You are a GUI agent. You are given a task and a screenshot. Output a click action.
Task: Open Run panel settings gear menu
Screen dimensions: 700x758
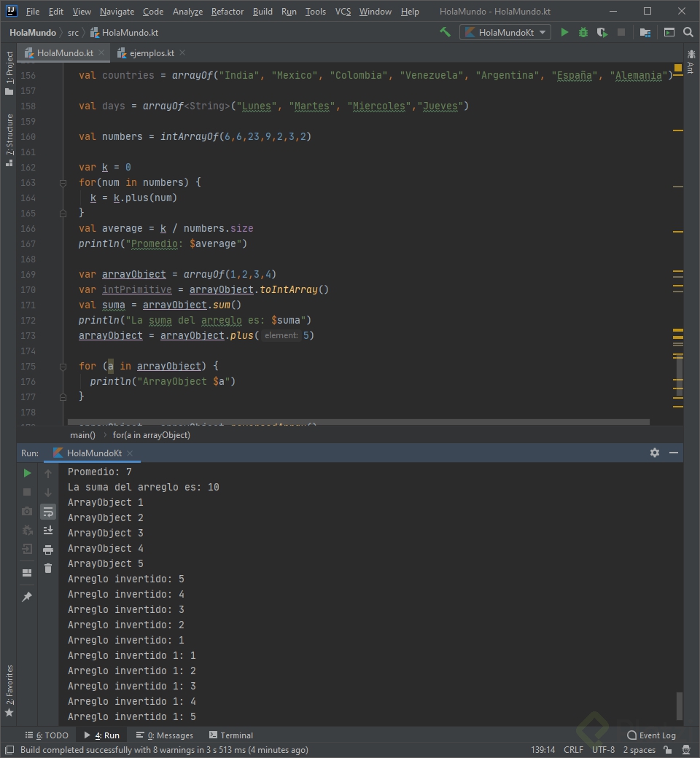point(654,453)
